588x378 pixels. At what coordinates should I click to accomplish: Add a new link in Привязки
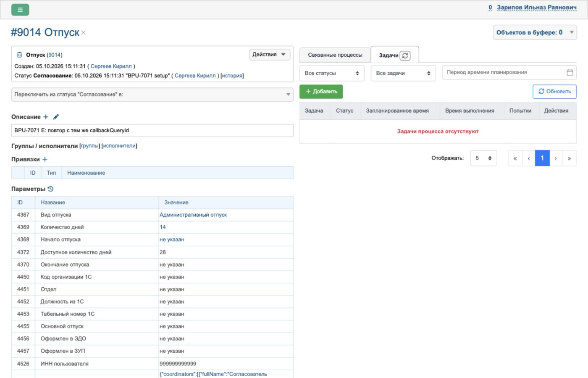coord(45,159)
